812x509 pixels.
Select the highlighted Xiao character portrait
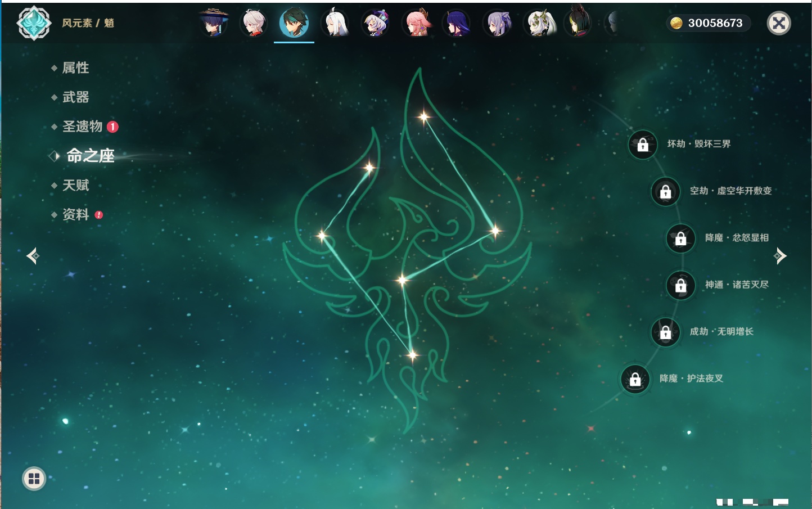coord(294,22)
